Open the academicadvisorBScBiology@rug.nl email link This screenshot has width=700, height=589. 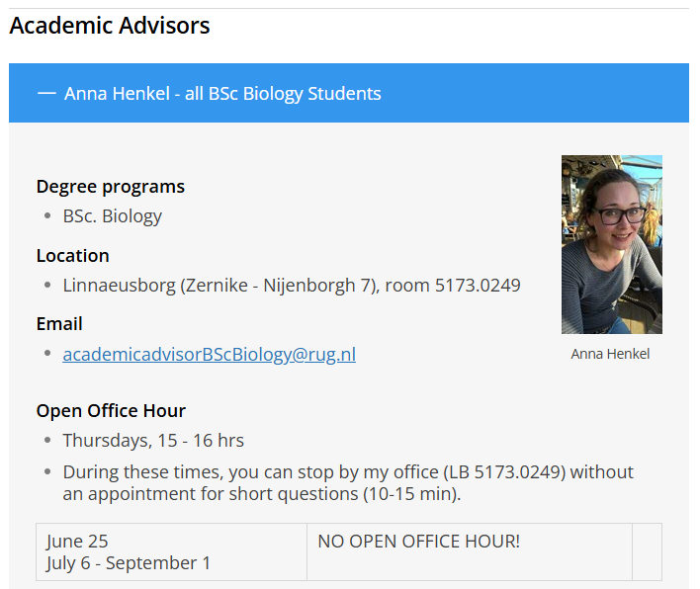(209, 355)
